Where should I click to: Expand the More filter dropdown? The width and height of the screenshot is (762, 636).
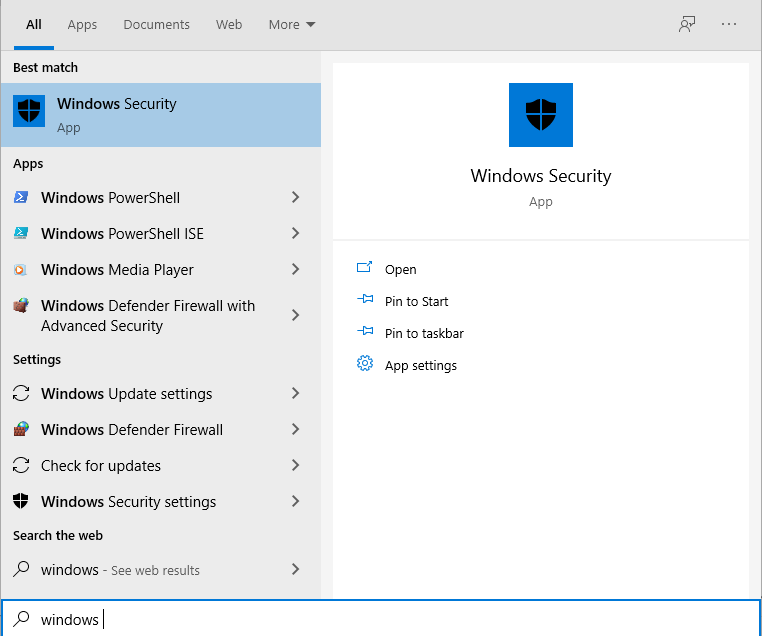point(291,25)
